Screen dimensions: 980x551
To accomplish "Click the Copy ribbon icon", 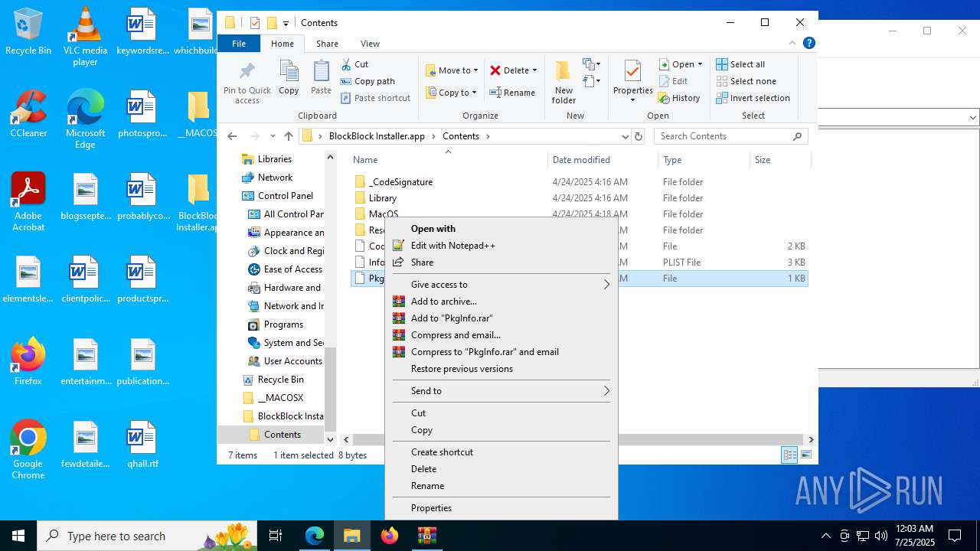I will tap(289, 78).
